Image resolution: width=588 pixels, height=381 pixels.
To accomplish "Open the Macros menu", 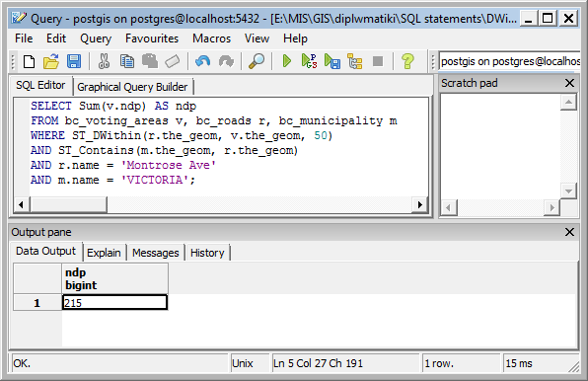I will point(211,38).
